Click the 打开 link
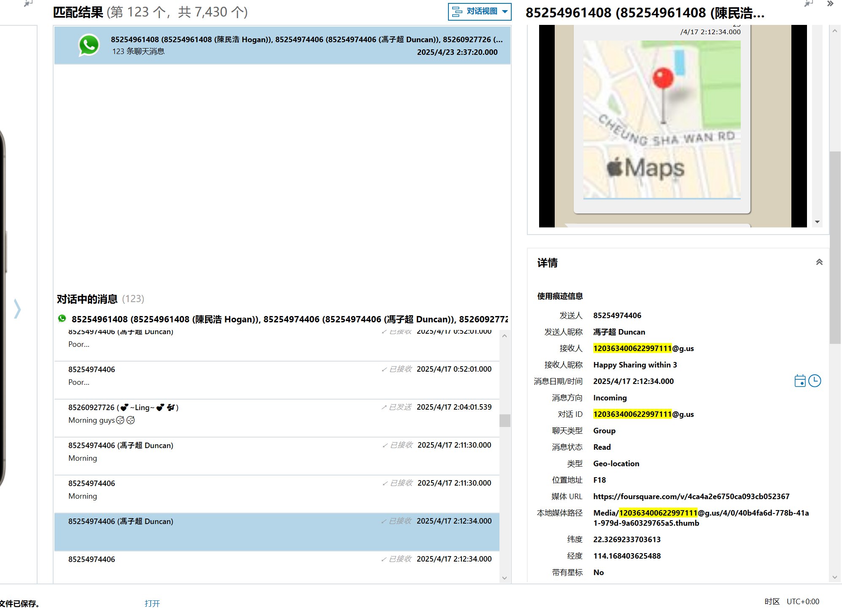 152,603
